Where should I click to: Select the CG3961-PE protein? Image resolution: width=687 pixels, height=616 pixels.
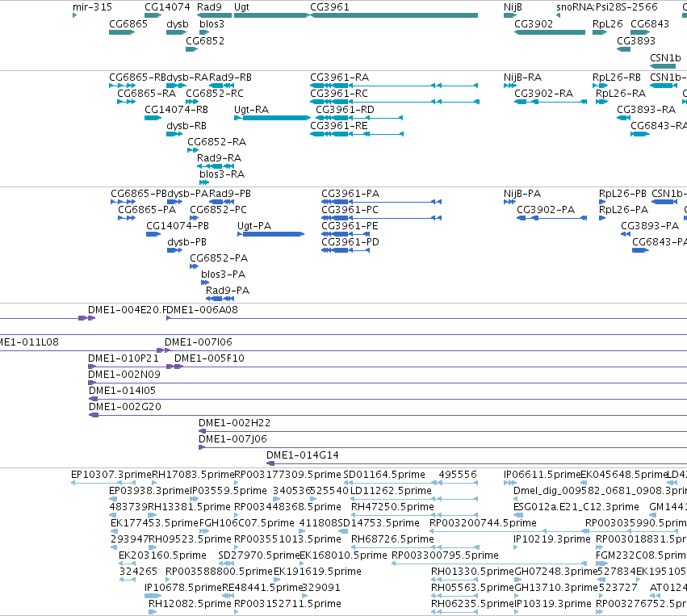(346, 234)
